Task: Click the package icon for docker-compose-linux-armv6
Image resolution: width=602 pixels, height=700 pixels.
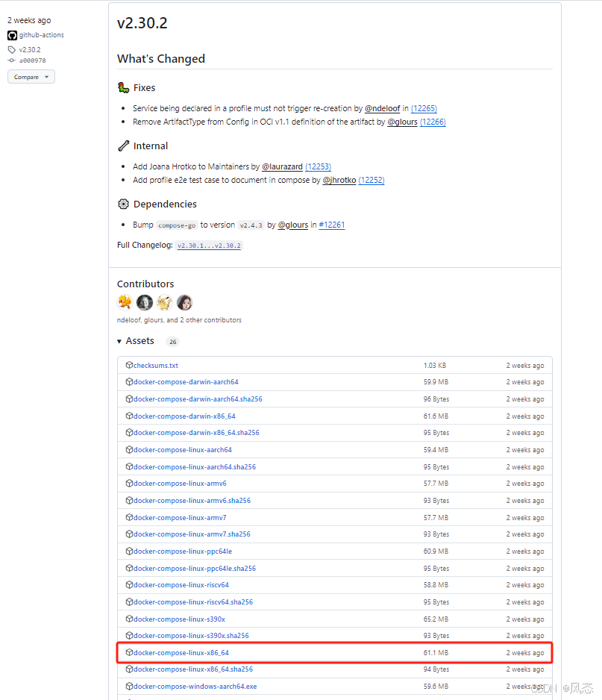Action: [129, 483]
